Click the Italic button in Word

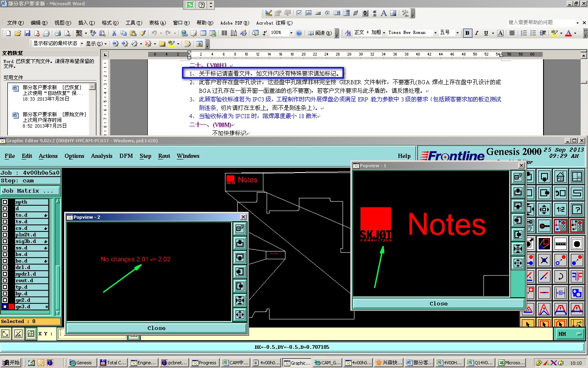coord(477,33)
